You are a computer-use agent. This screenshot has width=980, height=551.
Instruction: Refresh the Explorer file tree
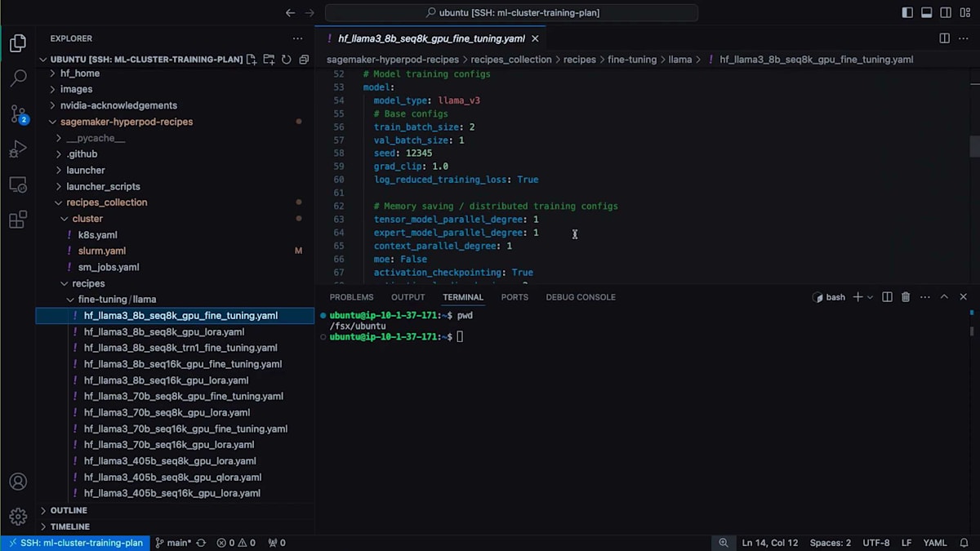click(x=287, y=60)
